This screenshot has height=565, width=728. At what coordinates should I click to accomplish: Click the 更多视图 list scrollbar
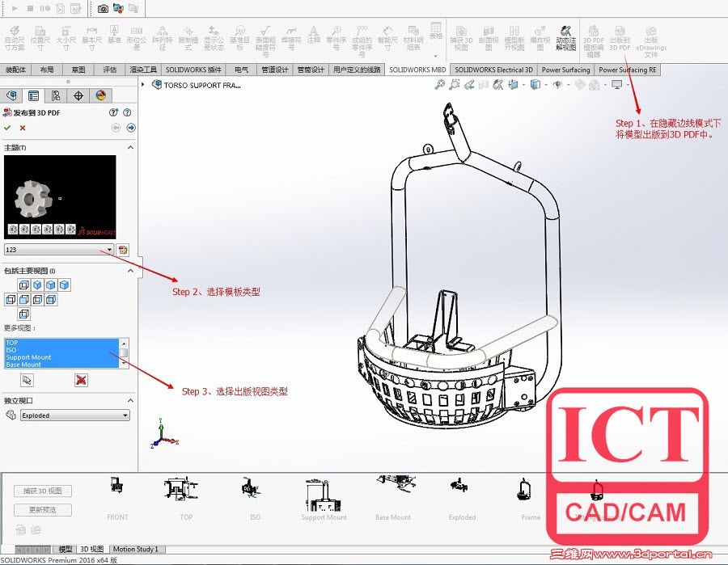pyautogui.click(x=124, y=353)
